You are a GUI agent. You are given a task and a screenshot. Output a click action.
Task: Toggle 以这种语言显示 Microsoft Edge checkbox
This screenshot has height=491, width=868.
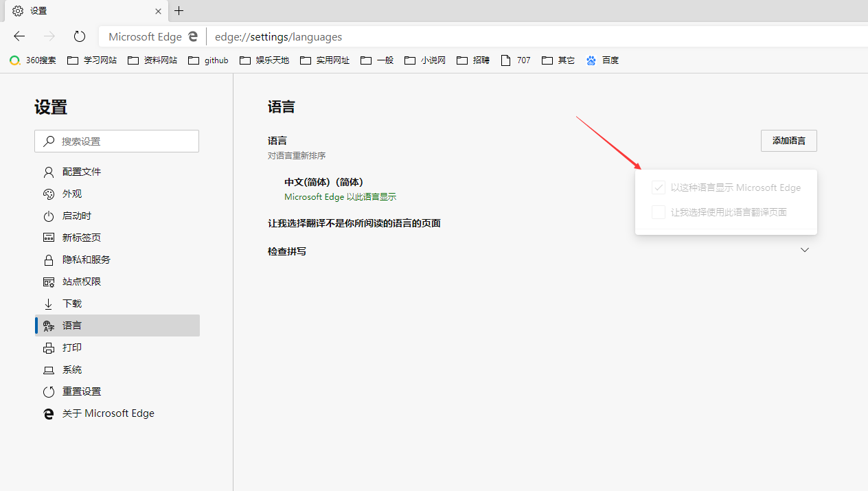coord(659,187)
